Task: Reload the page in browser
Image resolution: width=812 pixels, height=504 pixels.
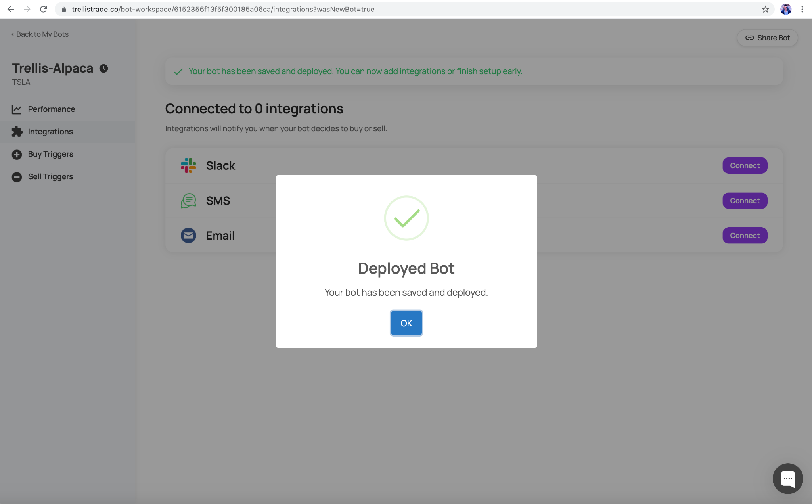Action: tap(44, 9)
